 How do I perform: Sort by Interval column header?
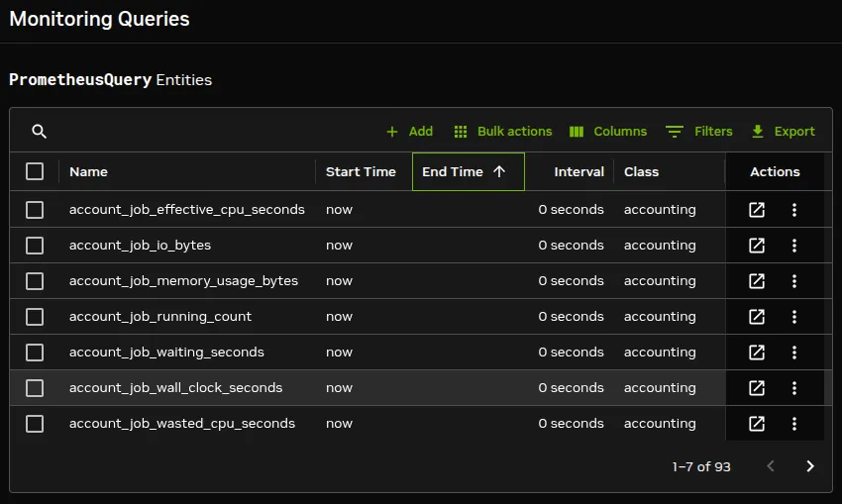click(579, 171)
